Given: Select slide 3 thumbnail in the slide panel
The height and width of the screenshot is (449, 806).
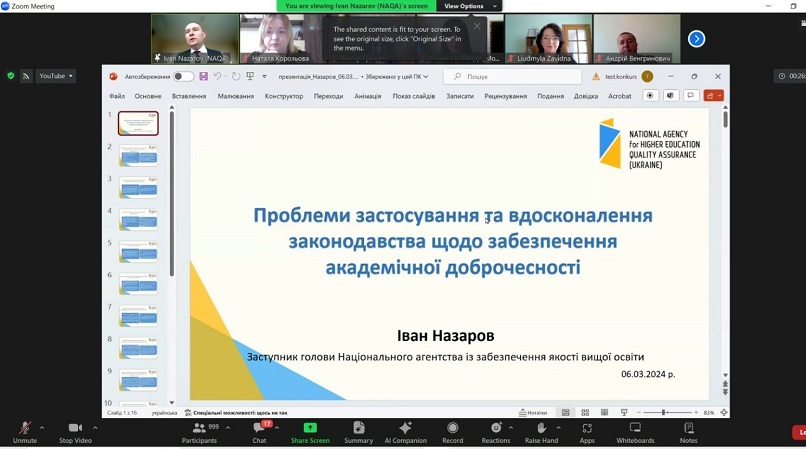Looking at the screenshot, I should point(138,187).
